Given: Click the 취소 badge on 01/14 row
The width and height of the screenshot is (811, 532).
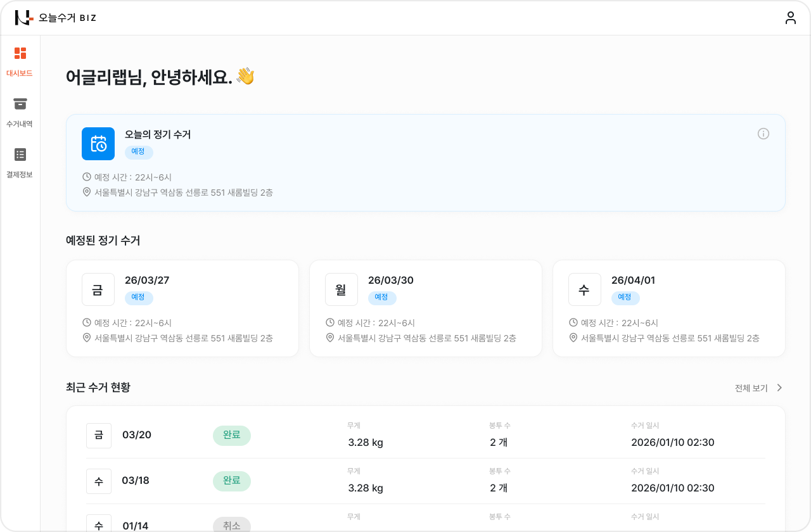Looking at the screenshot, I should coord(232,525).
